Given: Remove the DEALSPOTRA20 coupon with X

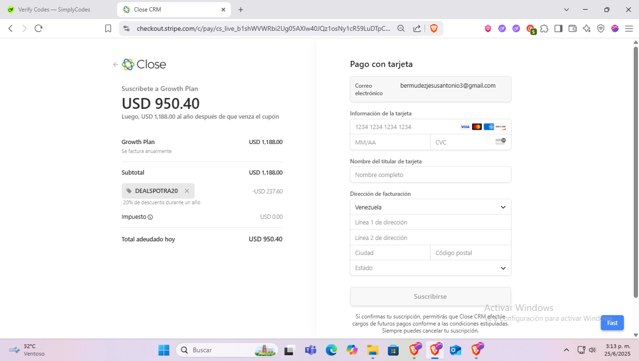Looking at the screenshot, I should pyautogui.click(x=187, y=191).
